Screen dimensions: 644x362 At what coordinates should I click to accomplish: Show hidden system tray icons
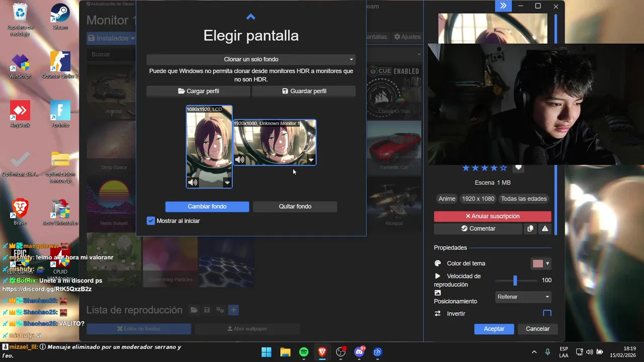[534, 352]
